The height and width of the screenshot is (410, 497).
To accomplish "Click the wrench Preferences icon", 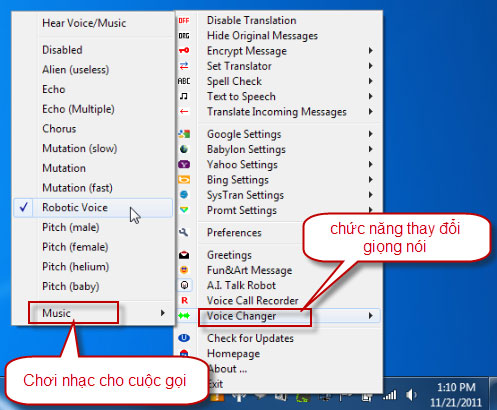I will [x=184, y=232].
